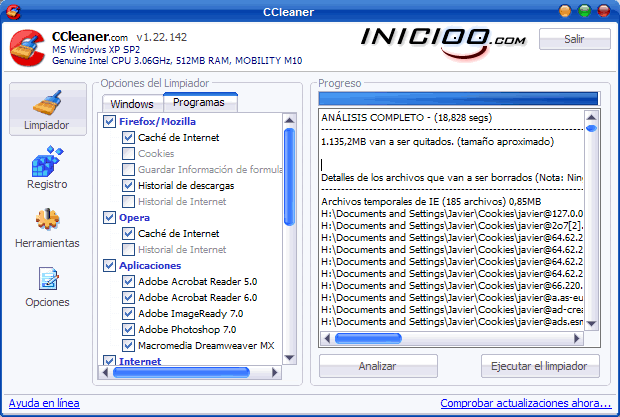This screenshot has width=620, height=417.
Task: Click log line with javier@ad-crea cookie
Action: point(452,309)
